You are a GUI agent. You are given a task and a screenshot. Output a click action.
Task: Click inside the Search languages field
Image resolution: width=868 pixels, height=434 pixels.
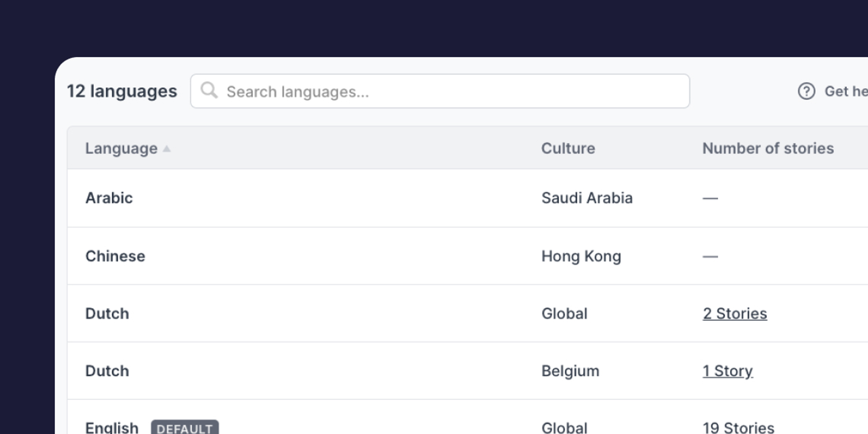(x=438, y=91)
